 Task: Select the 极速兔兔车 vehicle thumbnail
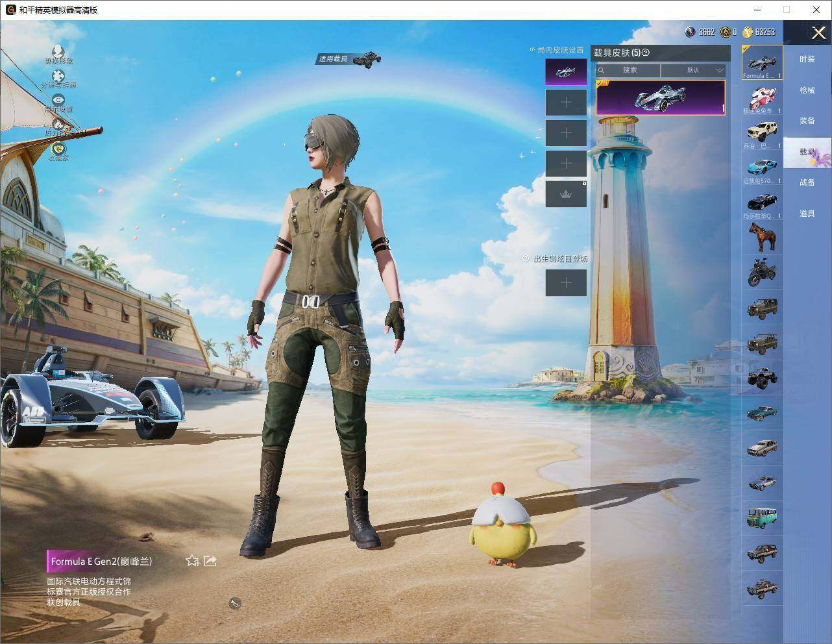coord(762,98)
